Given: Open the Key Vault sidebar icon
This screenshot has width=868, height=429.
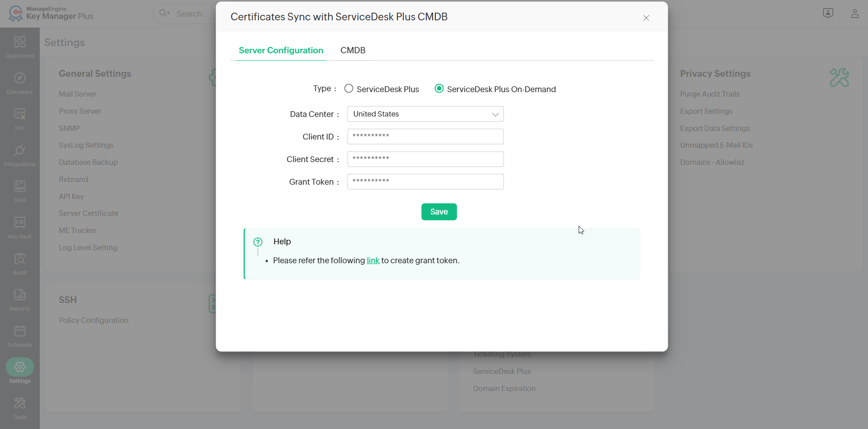Looking at the screenshot, I should point(20,223).
